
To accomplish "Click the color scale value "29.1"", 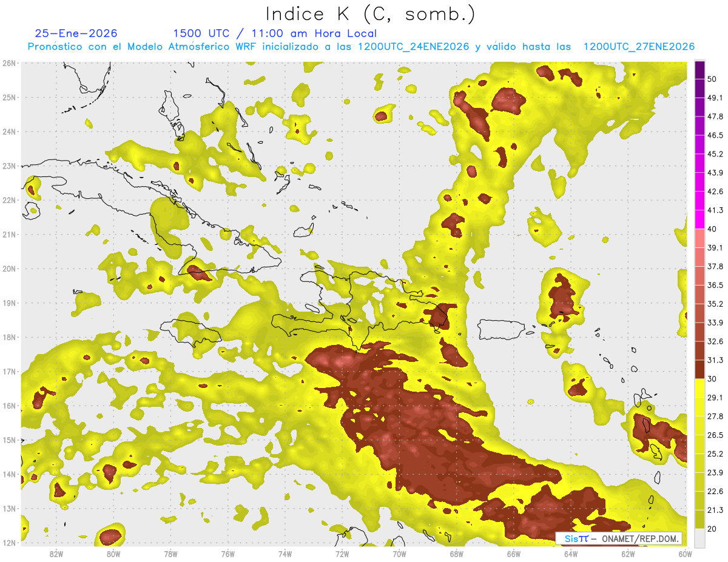I will pyautogui.click(x=715, y=397).
